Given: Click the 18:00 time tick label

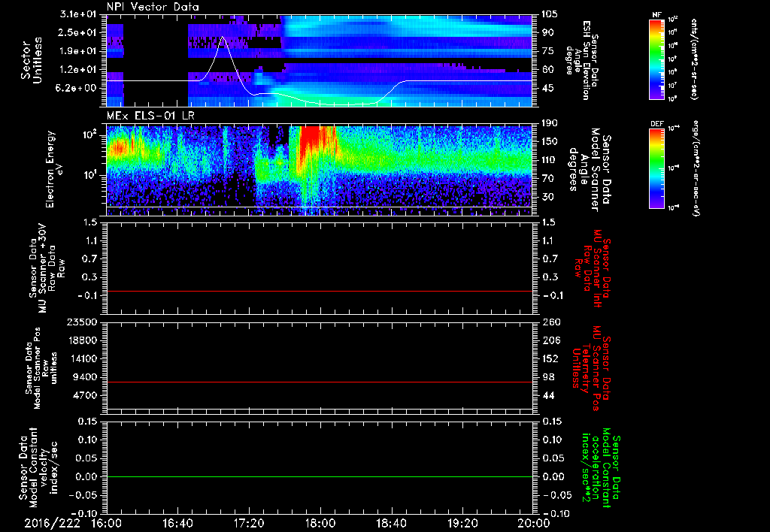Looking at the screenshot, I should (x=320, y=523).
